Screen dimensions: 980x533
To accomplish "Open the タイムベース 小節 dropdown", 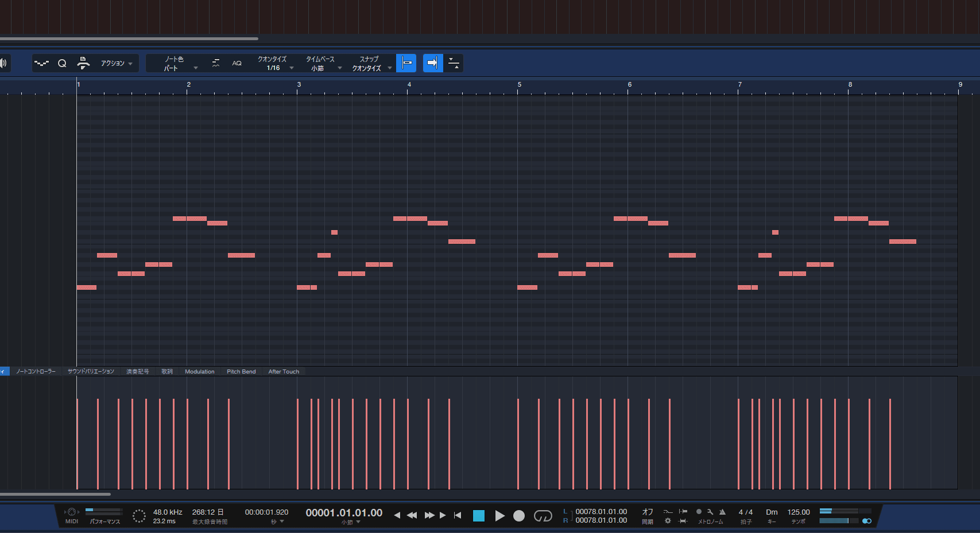I will (323, 63).
